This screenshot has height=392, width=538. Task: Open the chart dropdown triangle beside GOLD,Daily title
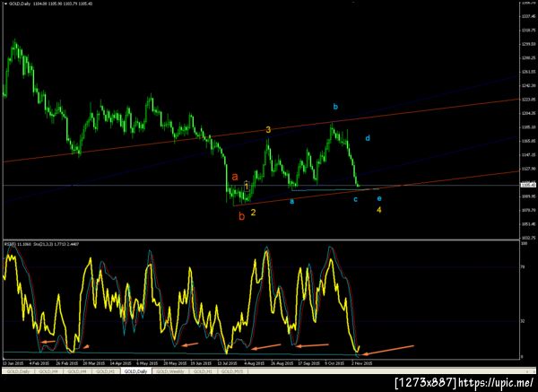[x=5, y=4]
